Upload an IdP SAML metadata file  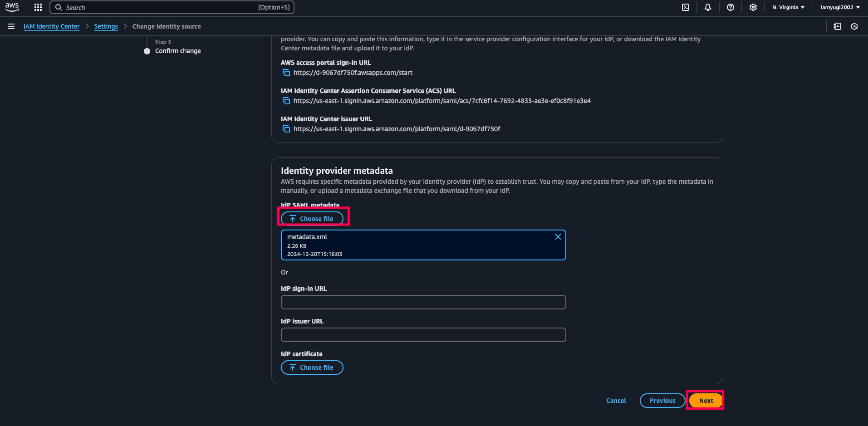[312, 218]
